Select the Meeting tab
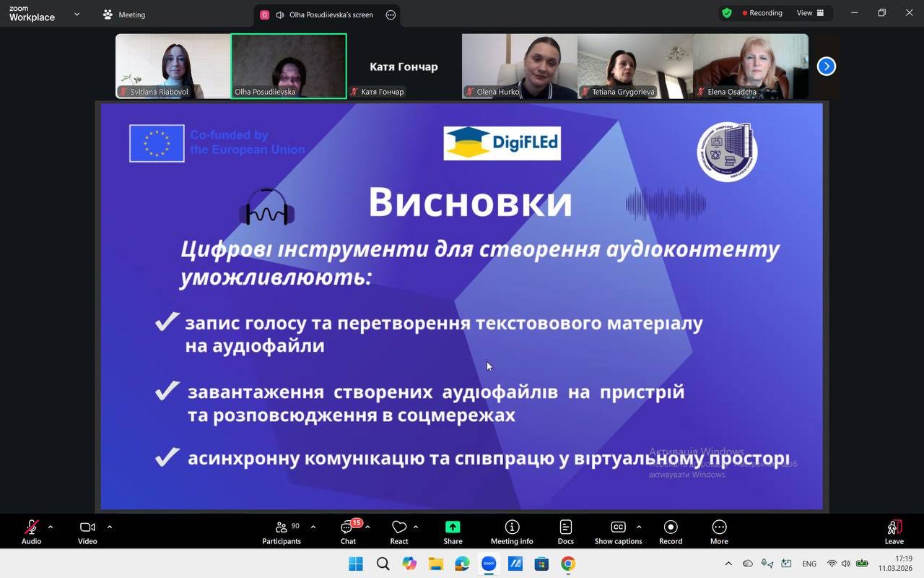The height and width of the screenshot is (578, 924). pyautogui.click(x=124, y=14)
